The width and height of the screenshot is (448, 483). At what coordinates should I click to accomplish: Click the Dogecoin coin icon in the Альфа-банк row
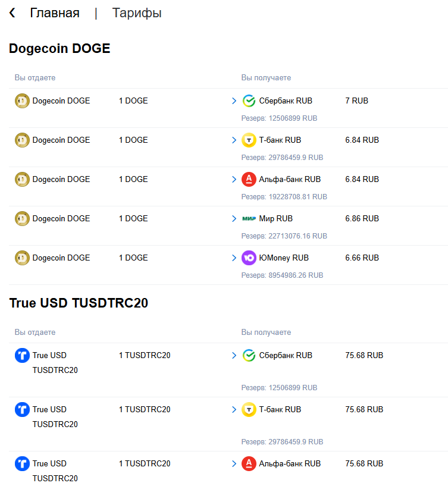22,179
